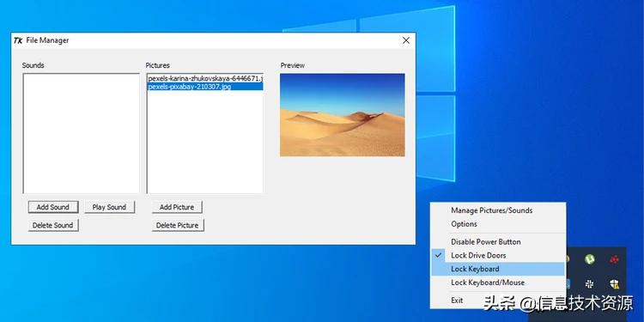This screenshot has width=644, height=322.
Task: Click the Play Sound button
Action: point(109,207)
